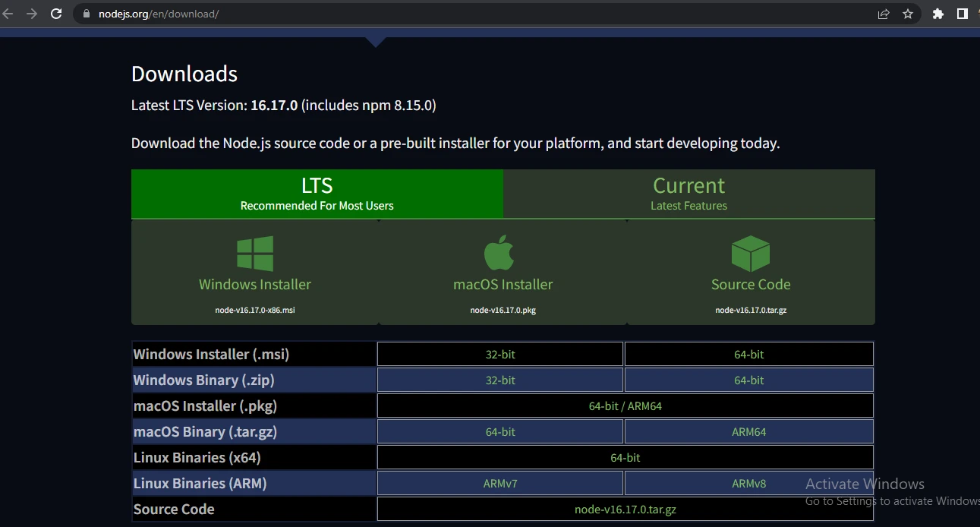Viewport: 980px width, 527px height.
Task: Share this page from the address bar
Action: tap(884, 14)
